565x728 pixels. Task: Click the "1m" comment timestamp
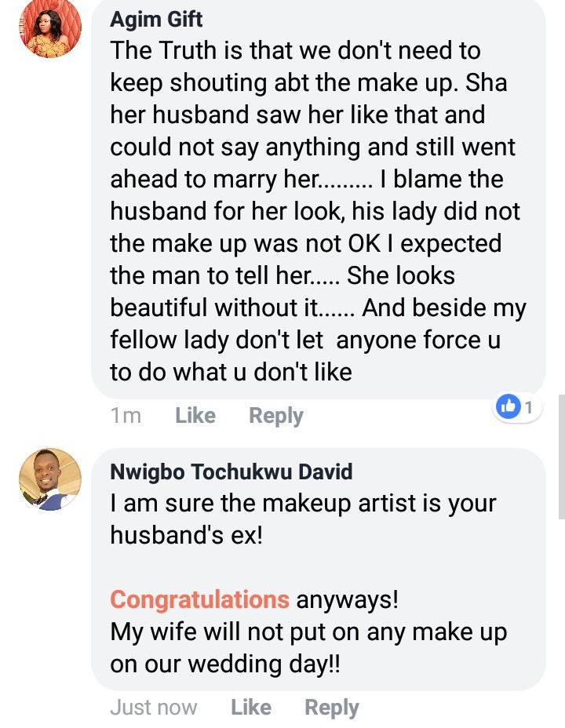point(126,416)
